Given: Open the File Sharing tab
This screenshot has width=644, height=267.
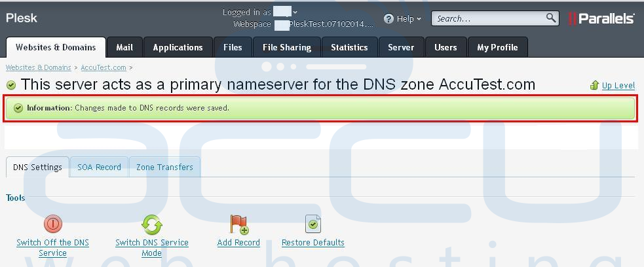Looking at the screenshot, I should tap(287, 48).
